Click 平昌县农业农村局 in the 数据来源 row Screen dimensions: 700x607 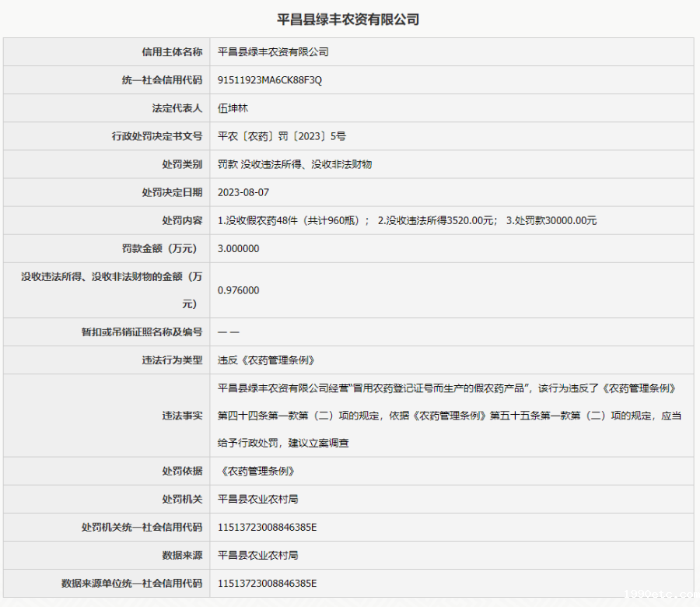(x=257, y=556)
